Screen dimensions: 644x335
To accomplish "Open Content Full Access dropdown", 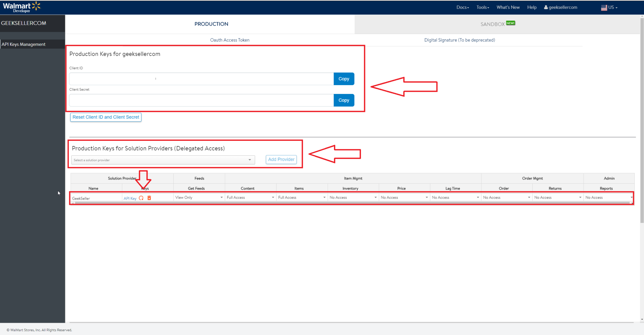I will pyautogui.click(x=250, y=197).
